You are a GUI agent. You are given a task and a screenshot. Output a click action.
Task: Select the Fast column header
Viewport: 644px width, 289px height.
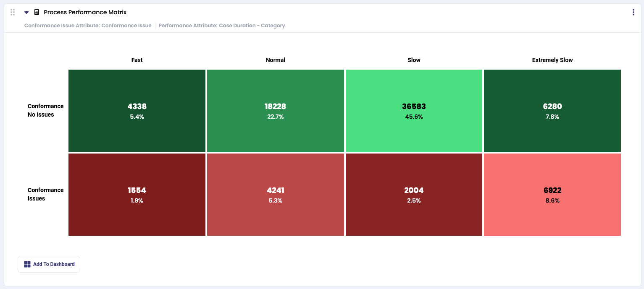(137, 60)
